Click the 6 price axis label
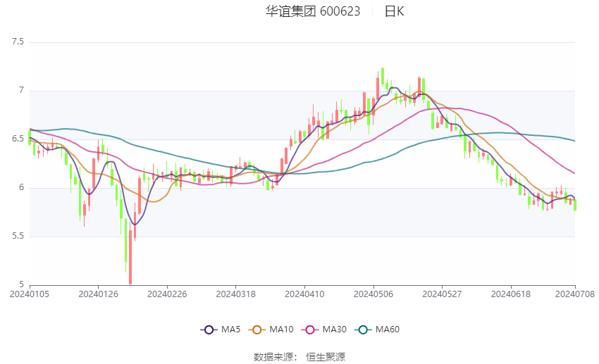This screenshot has height=364, width=599. (x=21, y=187)
